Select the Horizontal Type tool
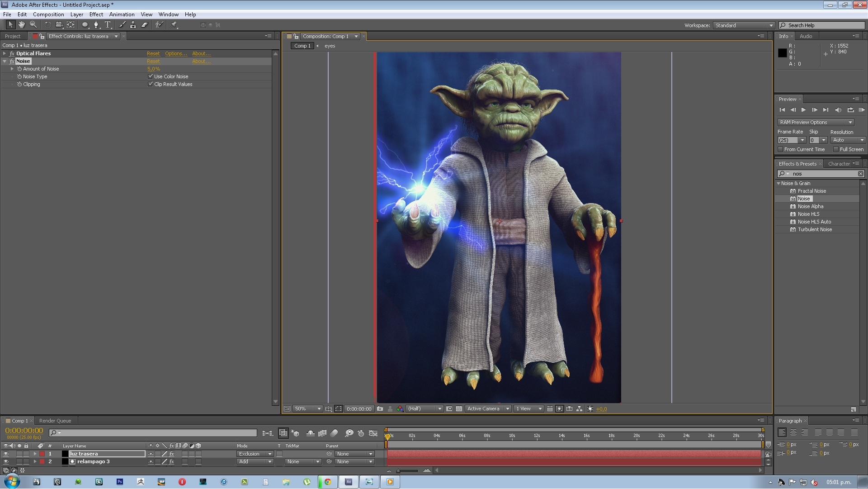868x489 pixels. (x=108, y=25)
